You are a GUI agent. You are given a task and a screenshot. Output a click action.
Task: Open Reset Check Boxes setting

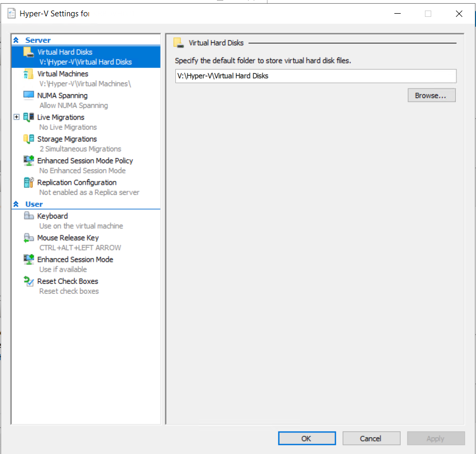pyautogui.click(x=86, y=286)
